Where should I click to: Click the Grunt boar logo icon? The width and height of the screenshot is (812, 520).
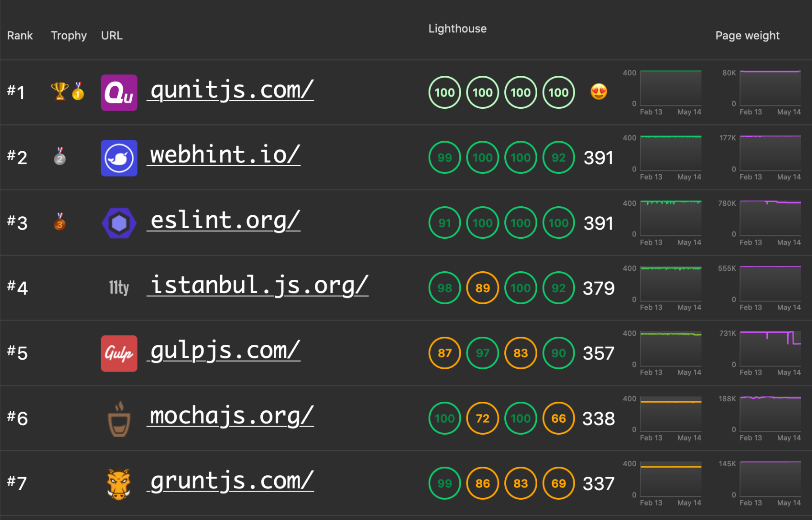pyautogui.click(x=119, y=484)
